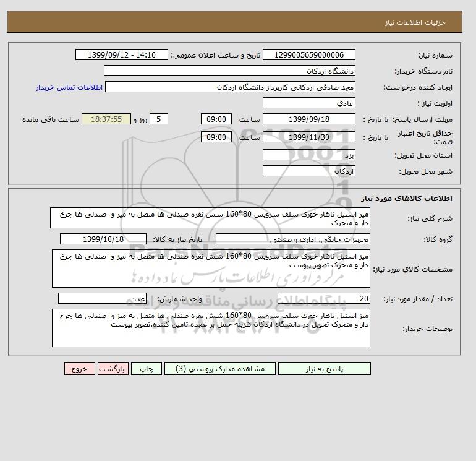Click the خروج exit button

coord(80,368)
